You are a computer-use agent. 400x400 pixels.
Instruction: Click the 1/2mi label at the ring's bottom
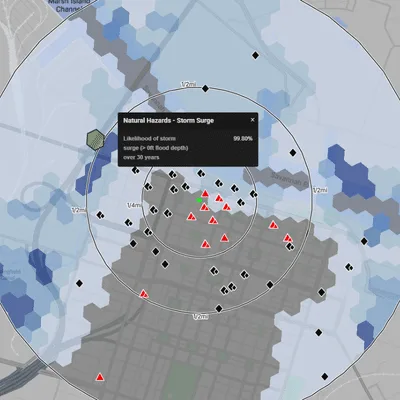point(200,316)
